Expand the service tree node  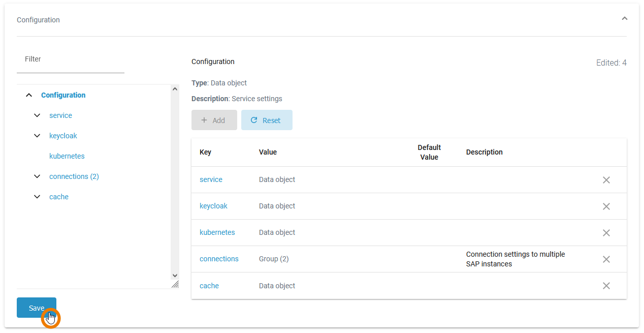pyautogui.click(x=37, y=115)
